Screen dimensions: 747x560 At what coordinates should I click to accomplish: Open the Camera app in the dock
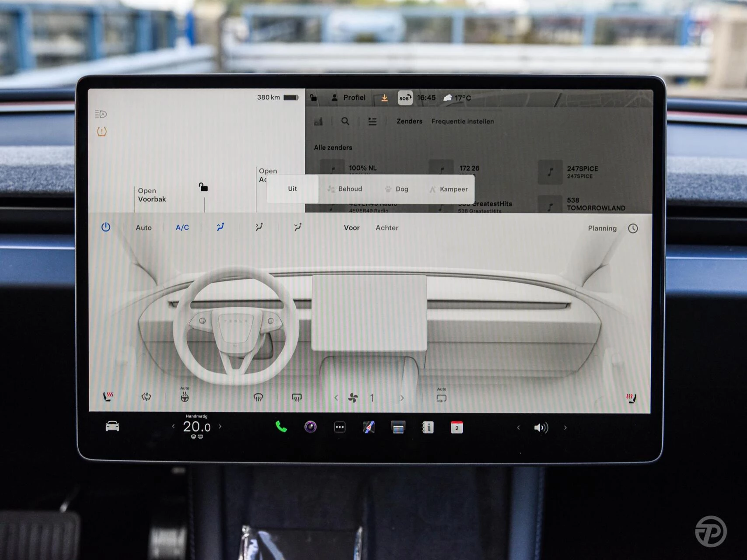pyautogui.click(x=311, y=427)
